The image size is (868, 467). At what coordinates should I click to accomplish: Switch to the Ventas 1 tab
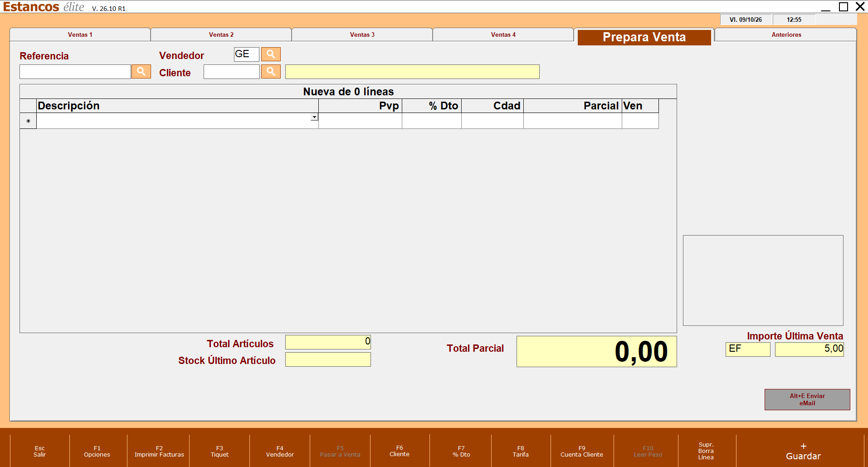click(80, 35)
